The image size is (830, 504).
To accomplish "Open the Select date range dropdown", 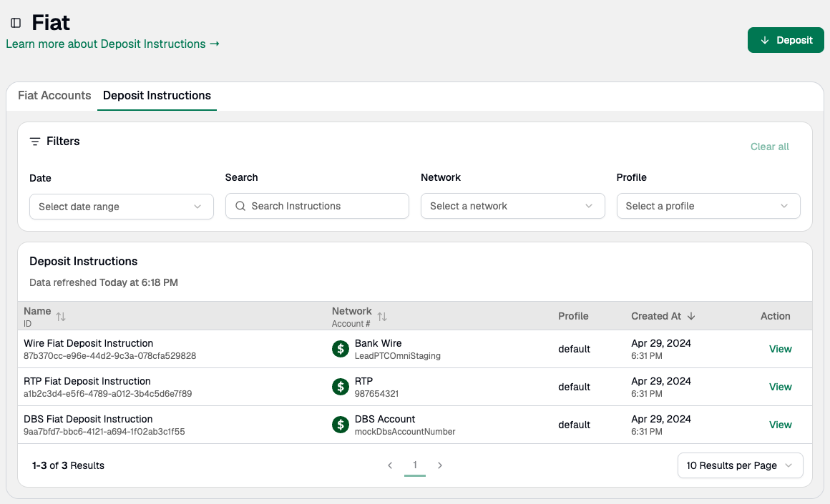I will click(121, 207).
